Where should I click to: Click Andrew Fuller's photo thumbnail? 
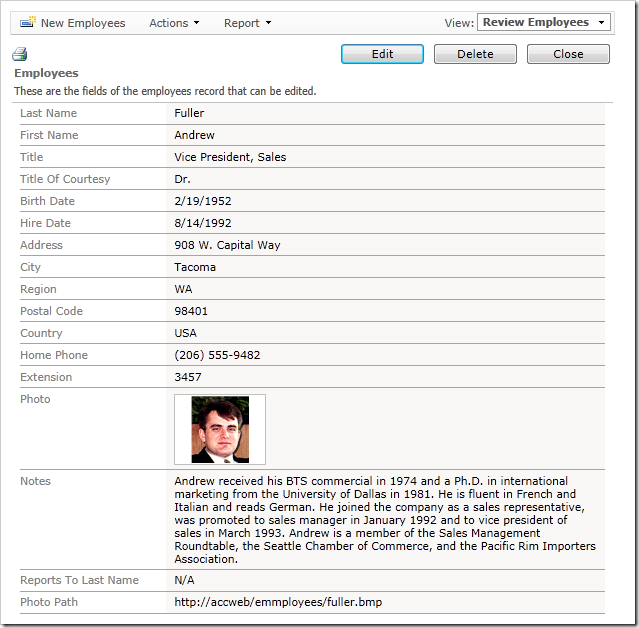tap(220, 429)
